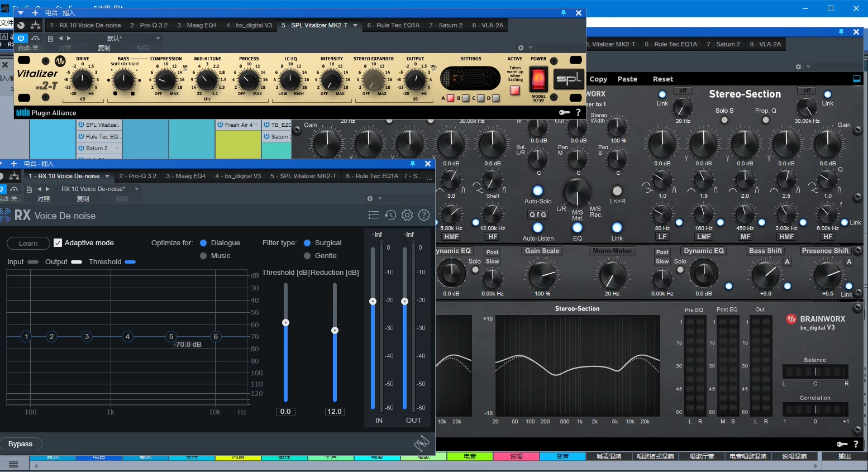Expand dropdown beside RX window gear icon
The width and height of the screenshot is (868, 472).
[x=380, y=198]
